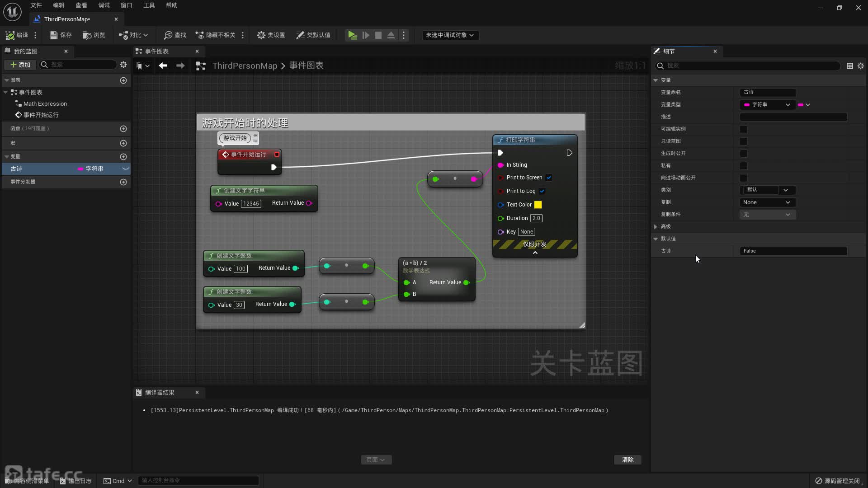Image resolution: width=868 pixels, height=488 pixels.
Task: Click the Compile button in toolbar
Action: tap(17, 35)
